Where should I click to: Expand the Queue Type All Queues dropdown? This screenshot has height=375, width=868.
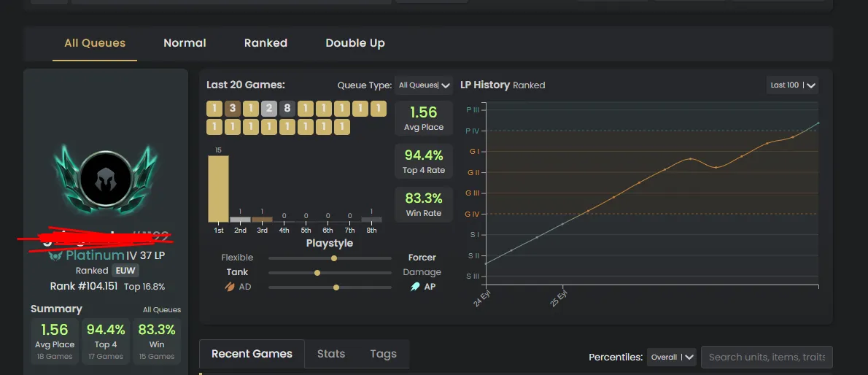pos(424,85)
